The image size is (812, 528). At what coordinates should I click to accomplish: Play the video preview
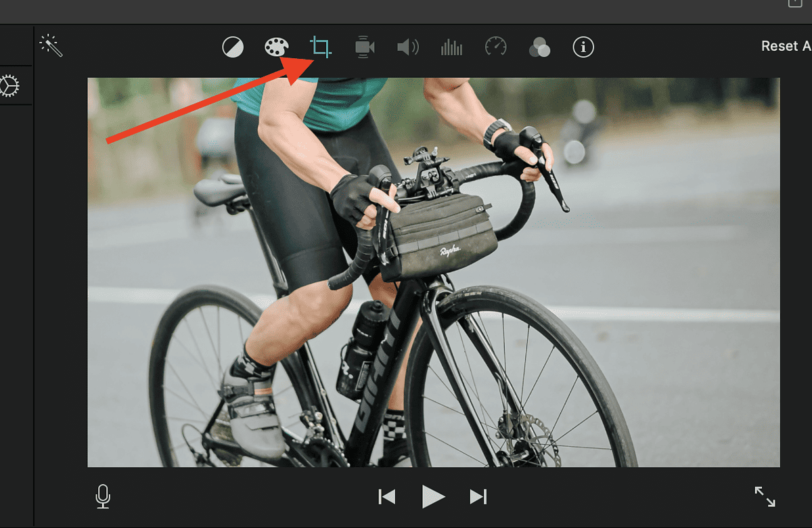(433, 497)
